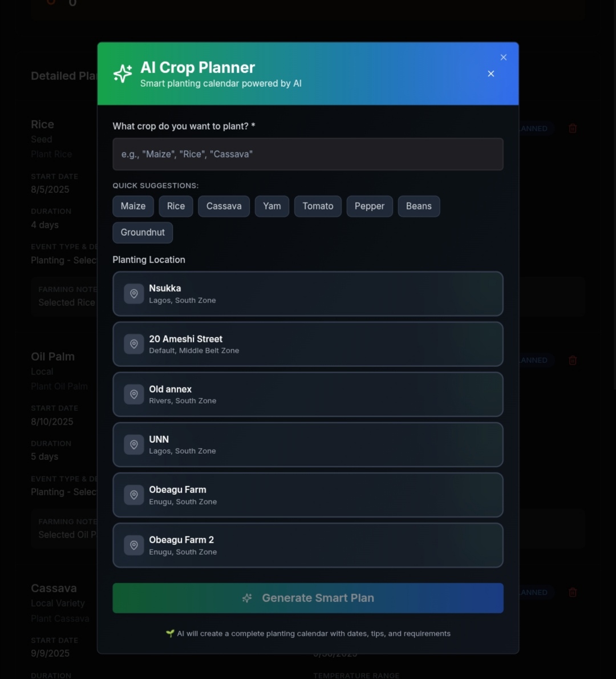Click the AI sparkle icon in header
616x679 pixels.
(x=123, y=74)
